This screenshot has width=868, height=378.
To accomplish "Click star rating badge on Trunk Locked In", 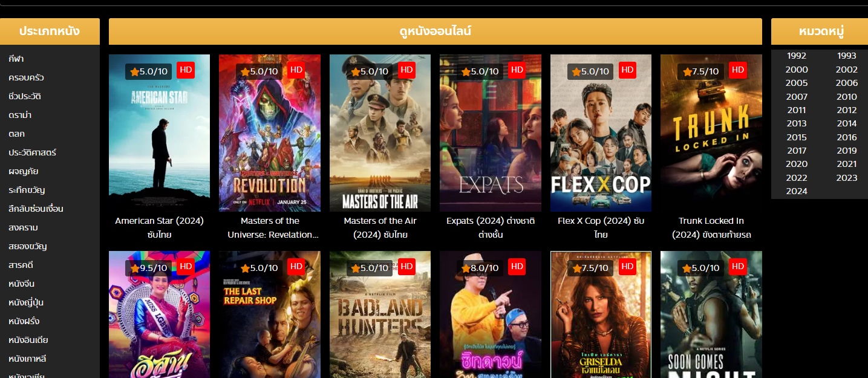I will (x=700, y=71).
